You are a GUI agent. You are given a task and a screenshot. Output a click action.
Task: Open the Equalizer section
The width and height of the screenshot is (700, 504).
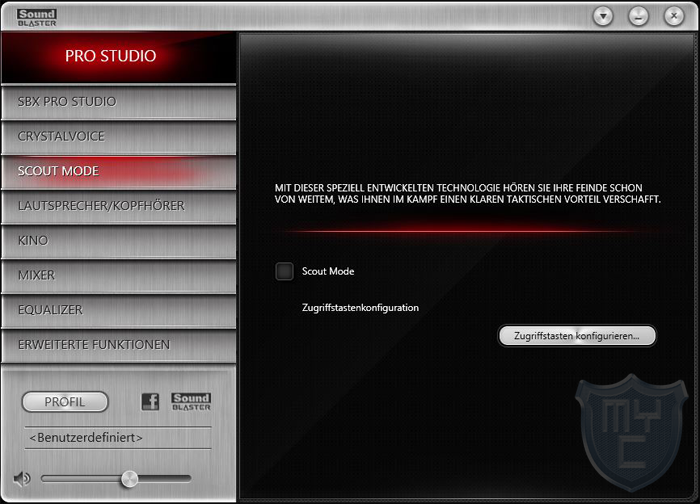(118, 310)
